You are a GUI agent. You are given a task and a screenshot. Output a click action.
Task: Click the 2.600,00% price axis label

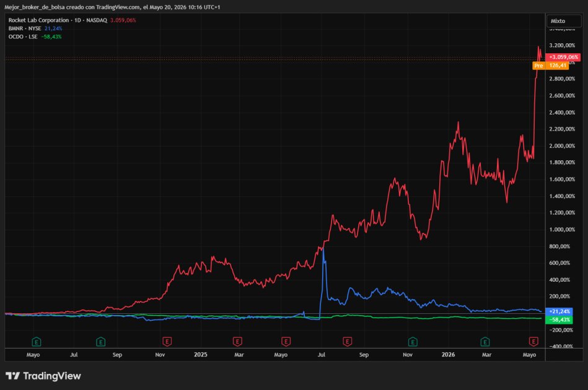562,95
